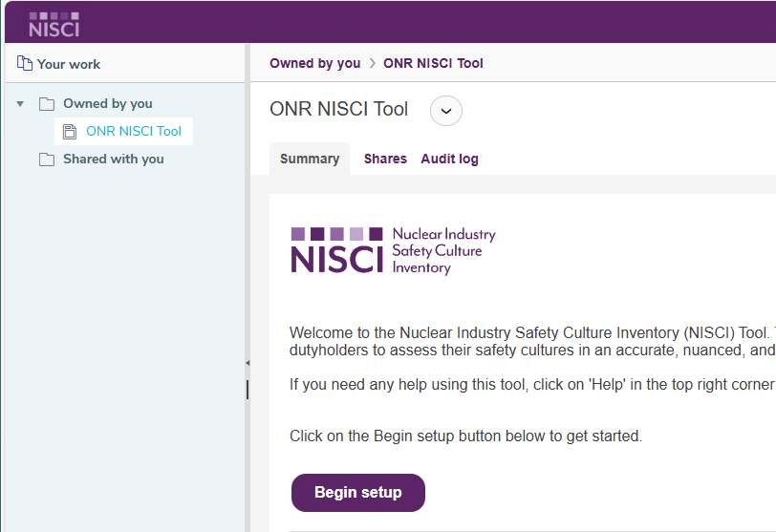
Task: Select Shared with you folder label
Action: [x=114, y=159]
